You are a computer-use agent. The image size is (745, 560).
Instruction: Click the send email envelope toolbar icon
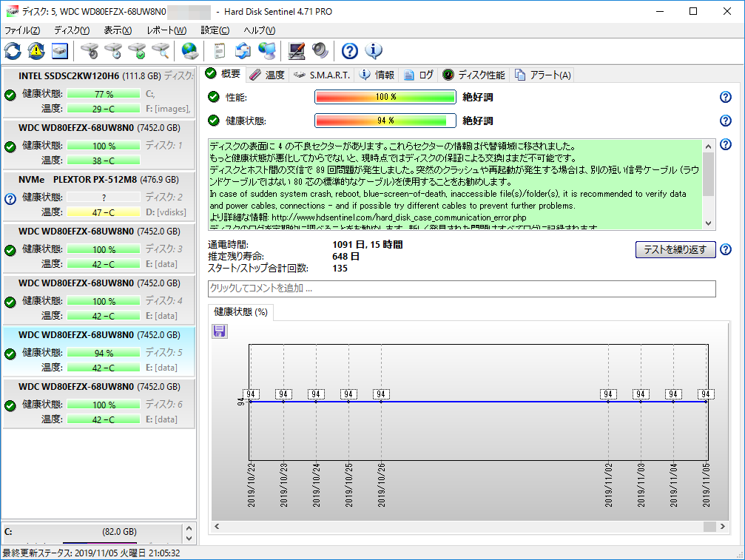pyautogui.click(x=243, y=51)
